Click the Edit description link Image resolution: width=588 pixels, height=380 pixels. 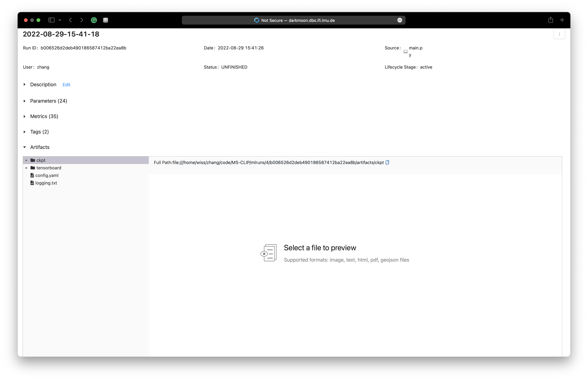[x=66, y=85]
